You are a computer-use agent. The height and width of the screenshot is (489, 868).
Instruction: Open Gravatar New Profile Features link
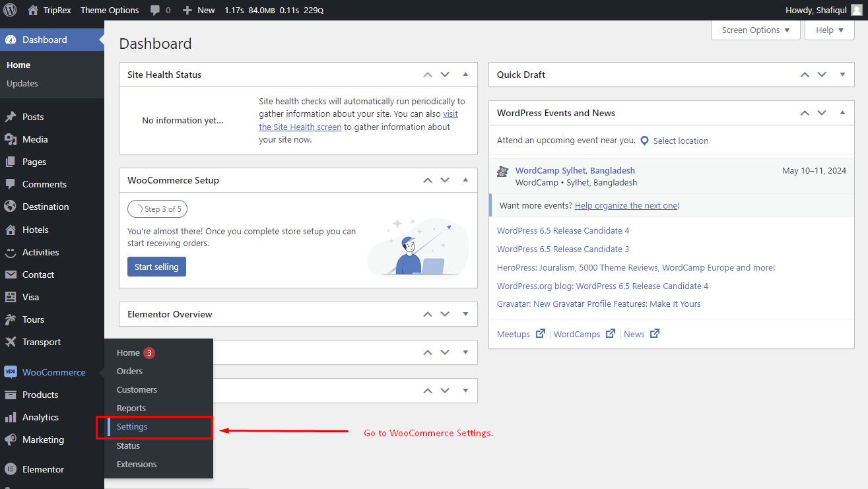[x=599, y=304]
